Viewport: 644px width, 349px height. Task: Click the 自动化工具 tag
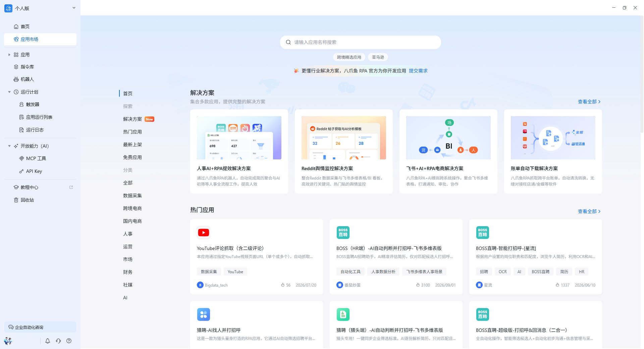(x=351, y=272)
